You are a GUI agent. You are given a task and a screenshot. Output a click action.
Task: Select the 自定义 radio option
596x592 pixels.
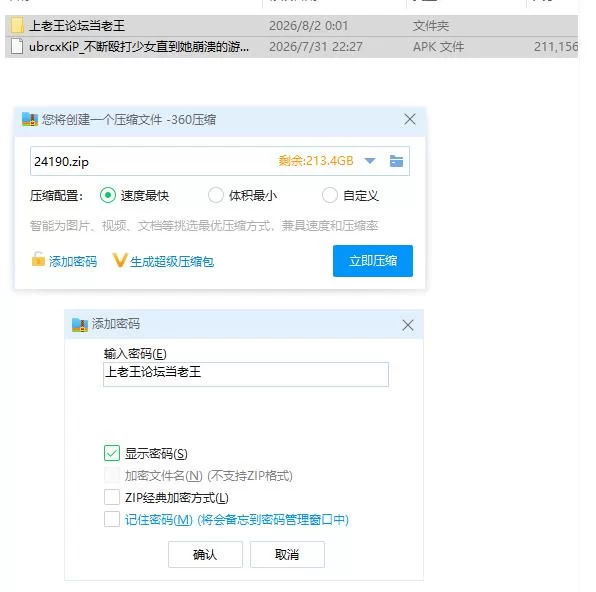(330, 195)
